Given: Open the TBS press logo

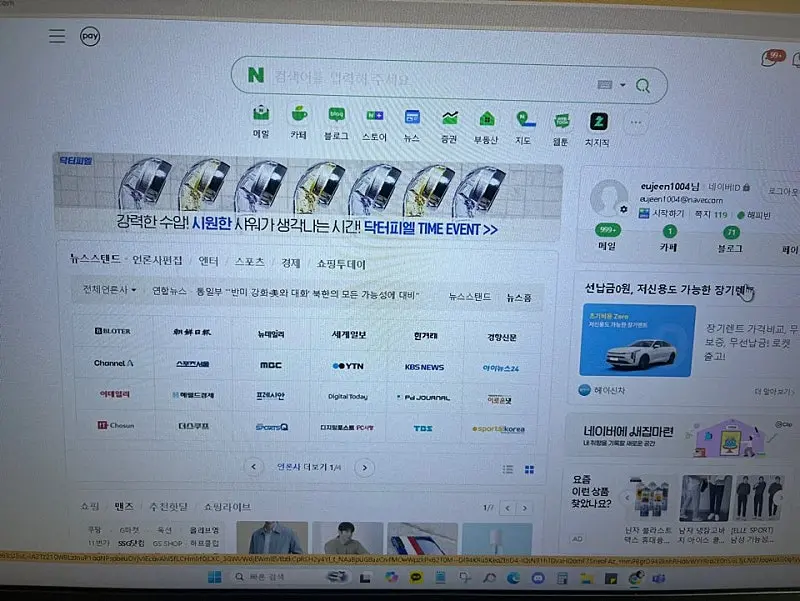Looking at the screenshot, I should (423, 428).
